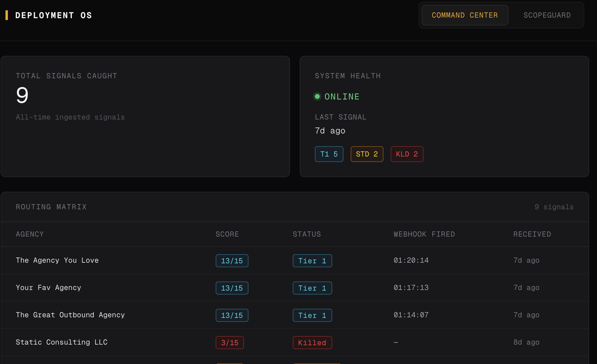Click the Webhook Fired column header
The width and height of the screenshot is (597, 364).
[424, 234]
